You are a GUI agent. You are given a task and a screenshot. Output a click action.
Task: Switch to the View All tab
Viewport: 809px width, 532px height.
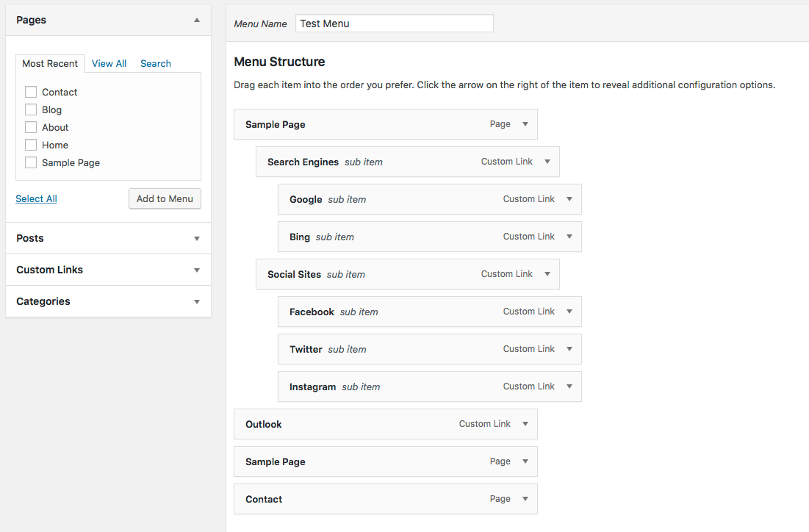point(109,64)
